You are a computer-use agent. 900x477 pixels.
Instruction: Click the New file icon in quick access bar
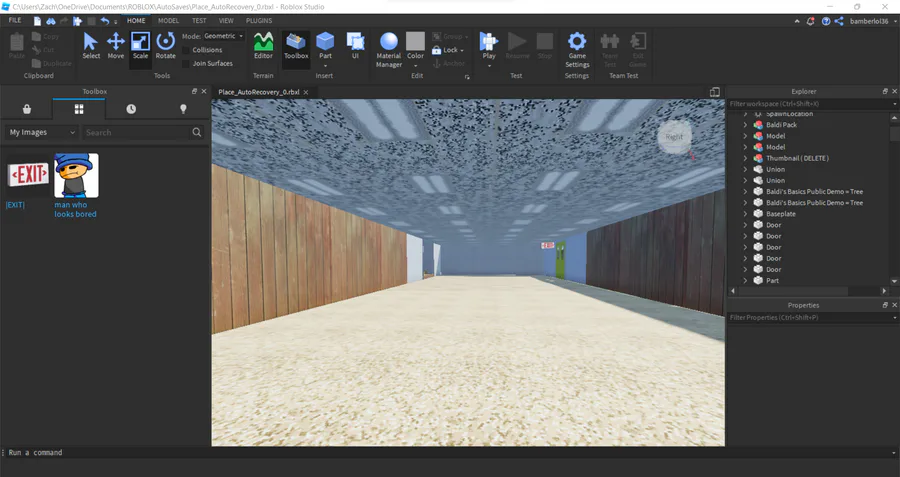(37, 21)
